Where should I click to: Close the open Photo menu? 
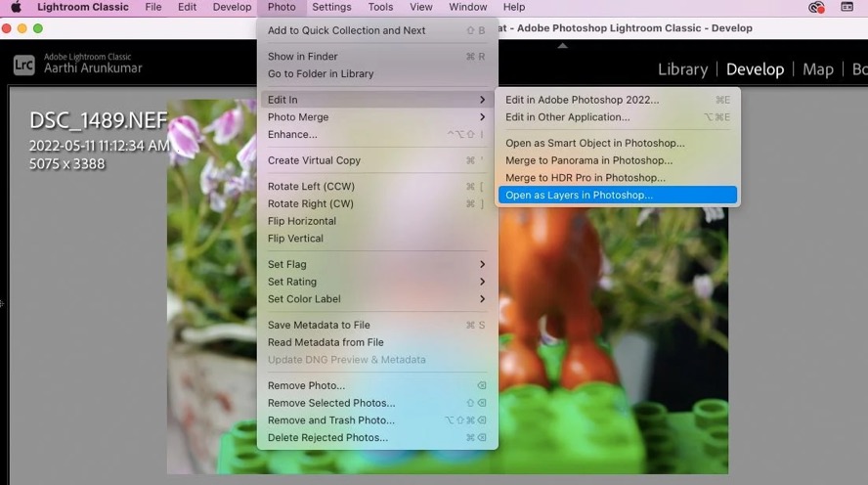coord(282,7)
